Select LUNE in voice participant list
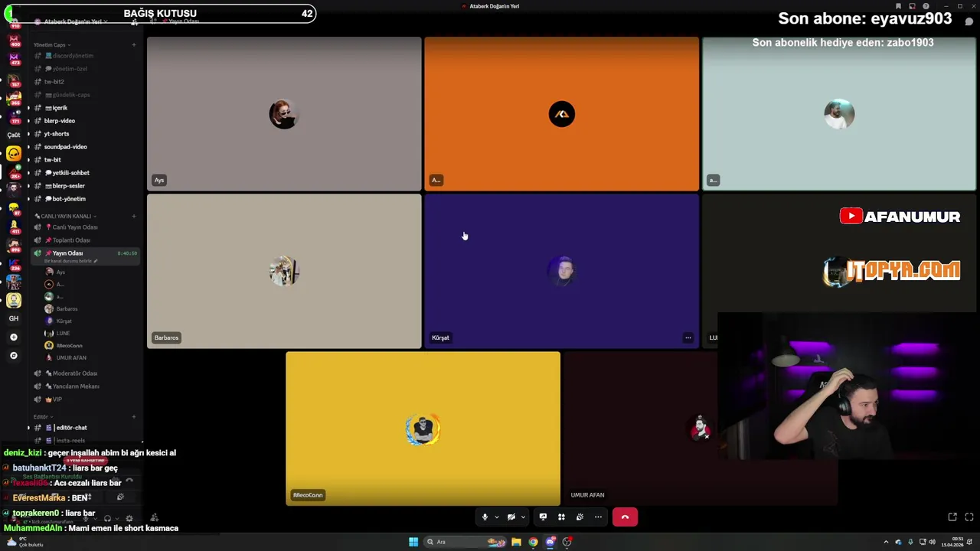The height and width of the screenshot is (551, 980). coord(90,334)
